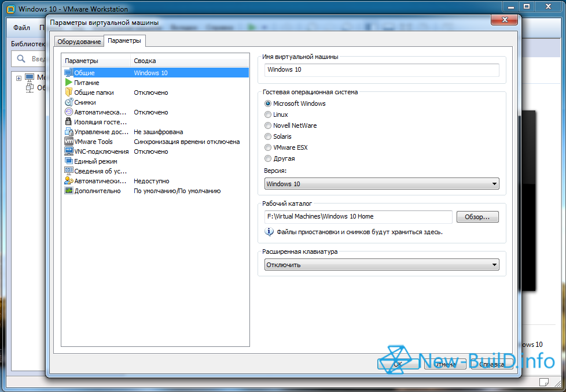Select Microsoft Windows guest OS
566x392 pixels.
point(295,103)
